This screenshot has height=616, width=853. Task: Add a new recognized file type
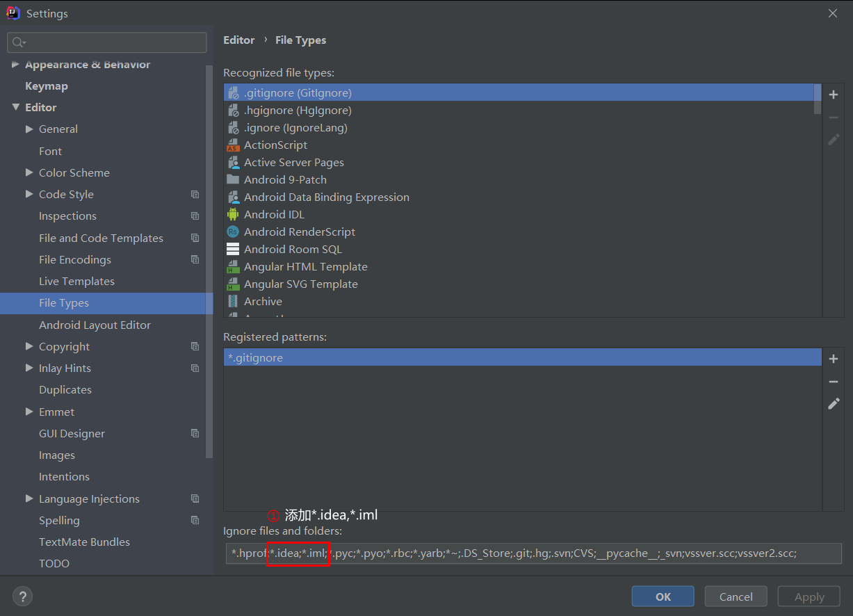834,95
